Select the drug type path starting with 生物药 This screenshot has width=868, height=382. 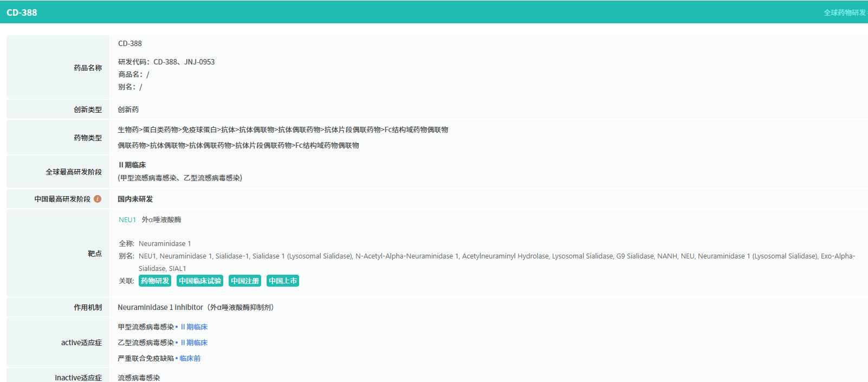coord(283,130)
